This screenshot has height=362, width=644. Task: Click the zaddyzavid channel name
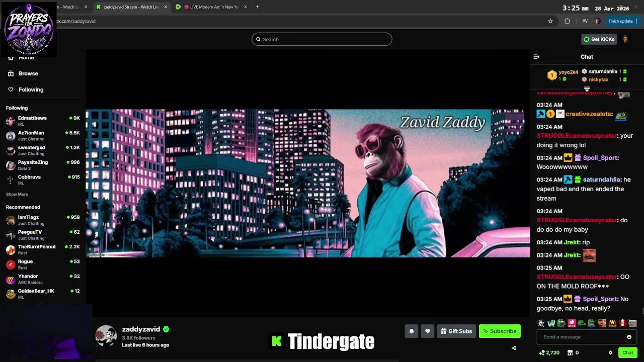tap(141, 329)
